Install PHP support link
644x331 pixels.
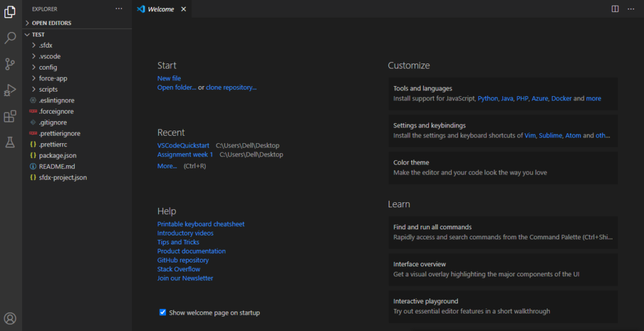[522, 99]
